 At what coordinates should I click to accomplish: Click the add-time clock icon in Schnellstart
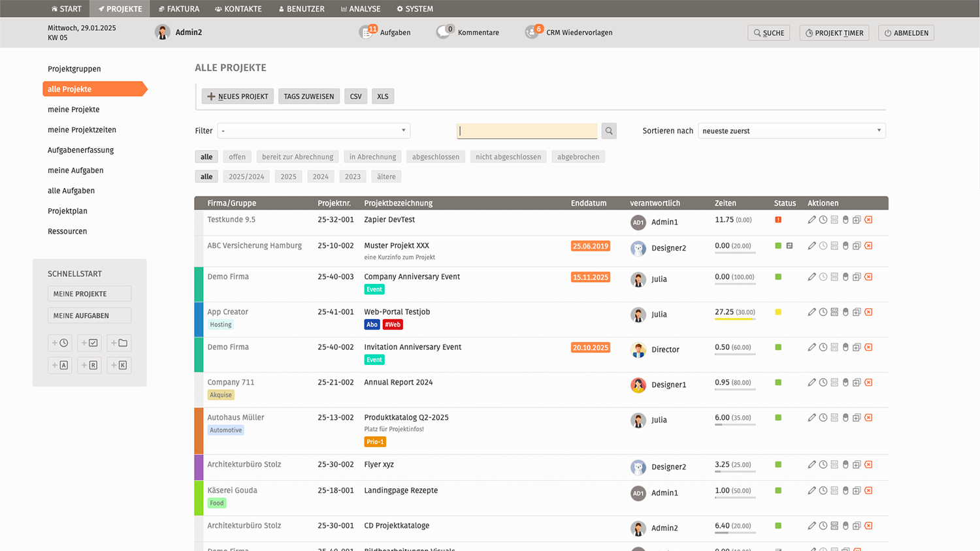(60, 343)
